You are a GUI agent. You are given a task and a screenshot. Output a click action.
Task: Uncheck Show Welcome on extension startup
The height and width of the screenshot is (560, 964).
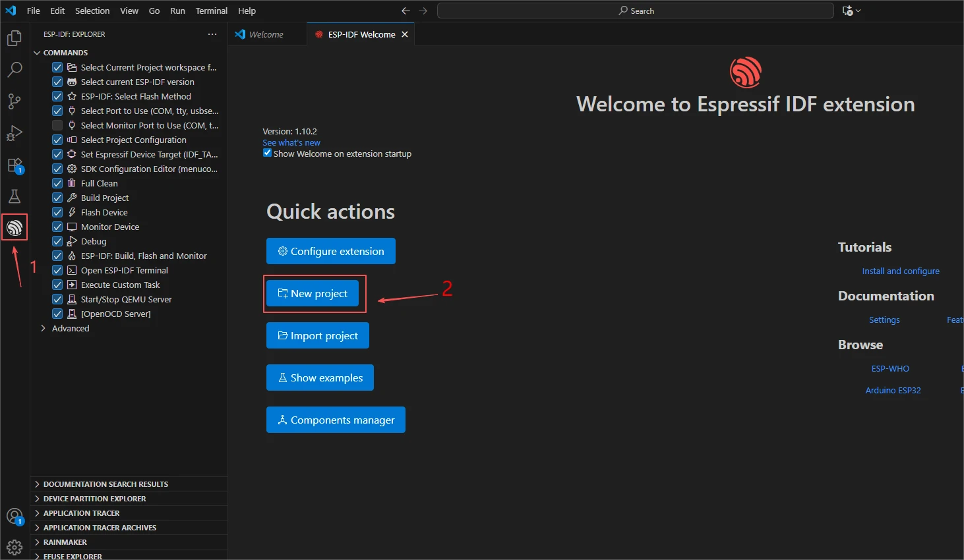(x=267, y=153)
